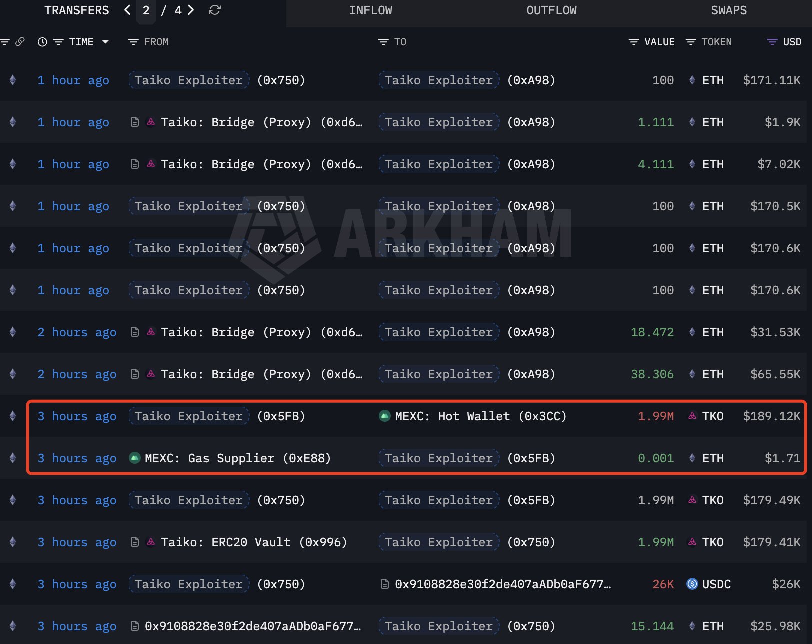
Task: Click ETH token icon in $25.98K row
Action: click(x=692, y=626)
